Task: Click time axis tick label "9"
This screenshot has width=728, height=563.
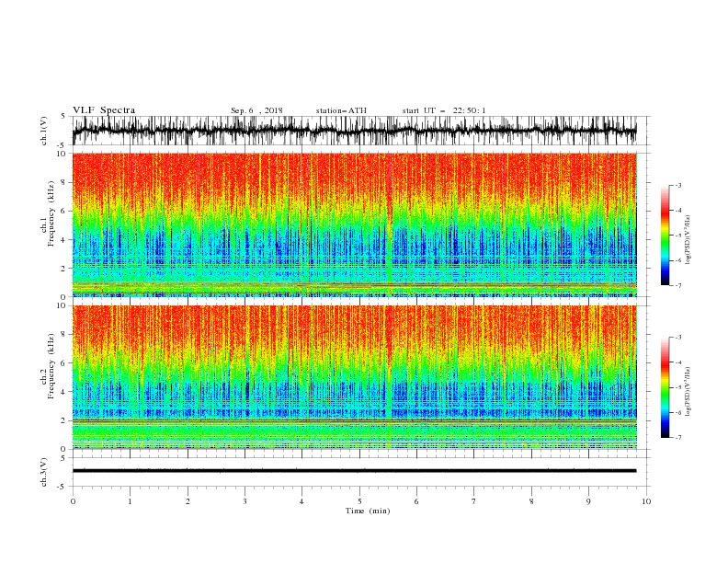Action: [588, 501]
